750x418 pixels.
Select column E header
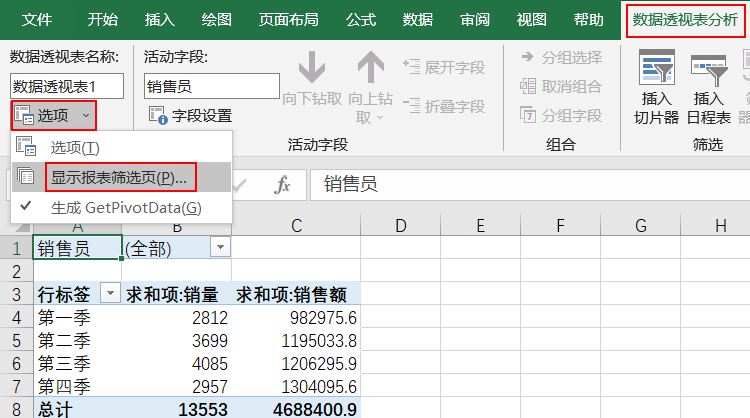[x=480, y=225]
